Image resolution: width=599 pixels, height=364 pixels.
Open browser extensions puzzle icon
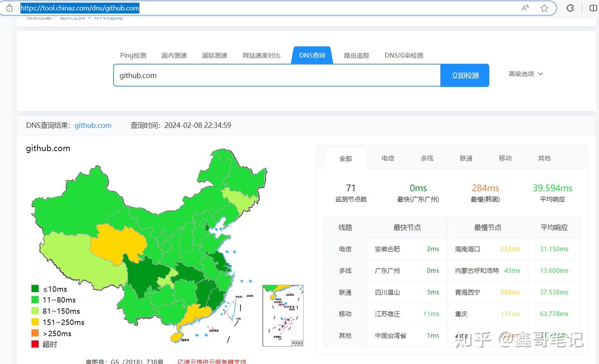pos(570,8)
